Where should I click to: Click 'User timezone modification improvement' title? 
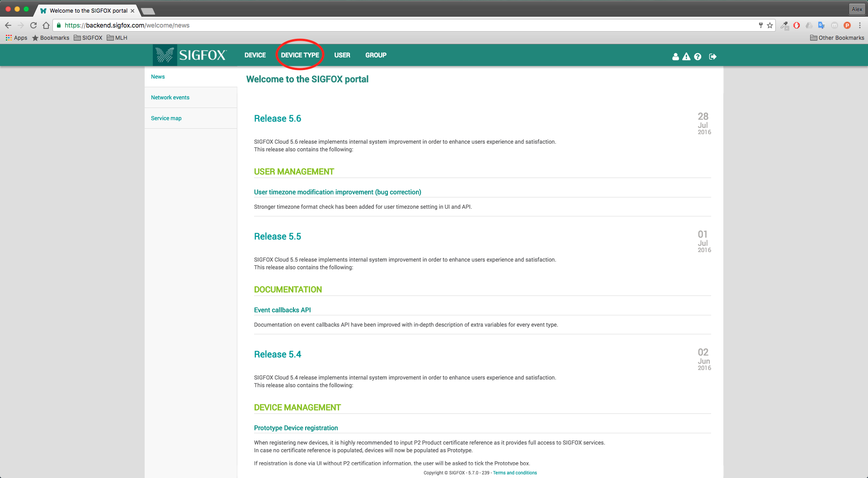338,192
